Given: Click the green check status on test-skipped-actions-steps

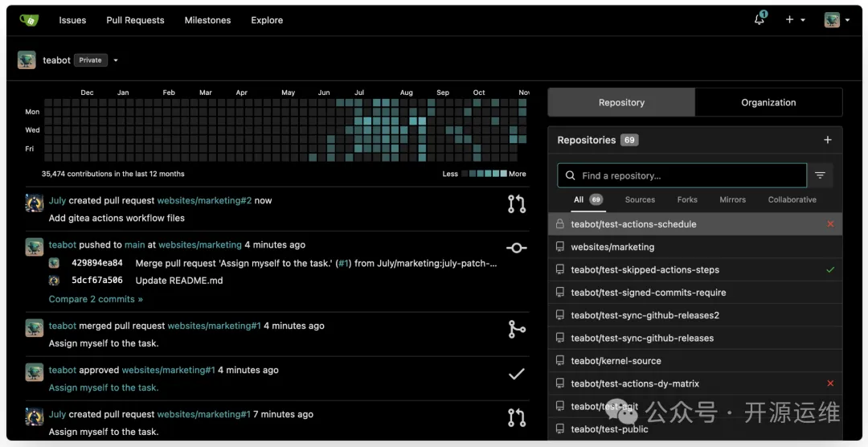Looking at the screenshot, I should [830, 270].
